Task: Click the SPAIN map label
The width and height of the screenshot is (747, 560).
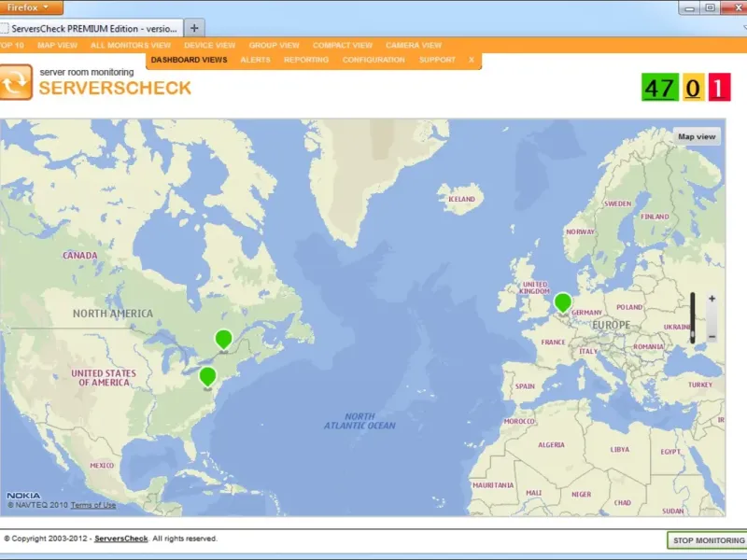Action: [x=525, y=386]
